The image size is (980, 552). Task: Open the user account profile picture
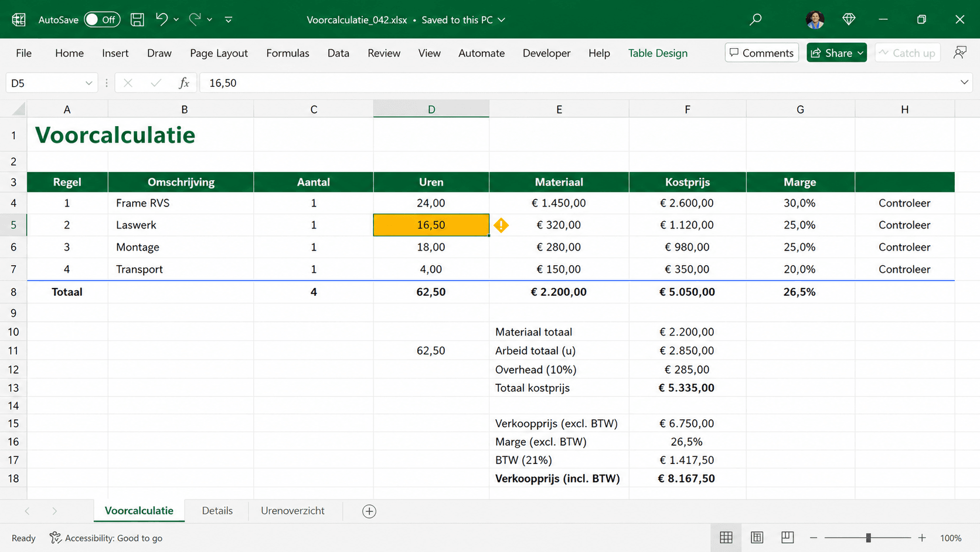pyautogui.click(x=815, y=19)
